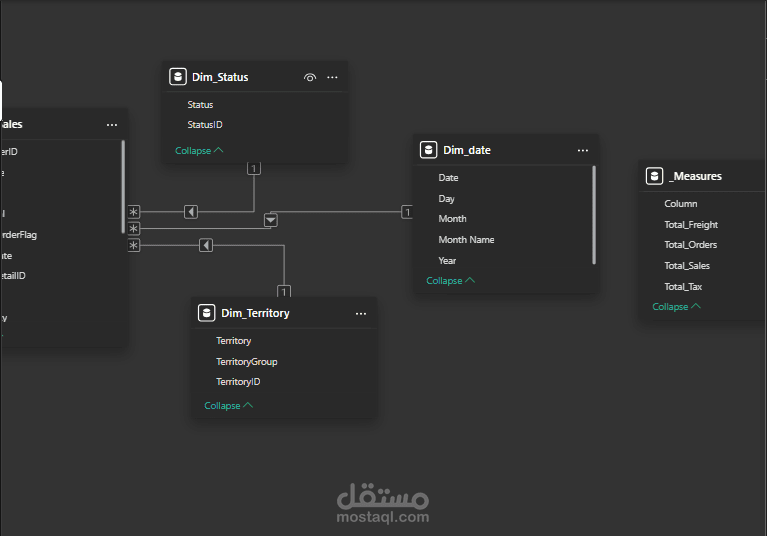
Task: Click the middle many (*) marker on the Sales table
Action: (134, 228)
